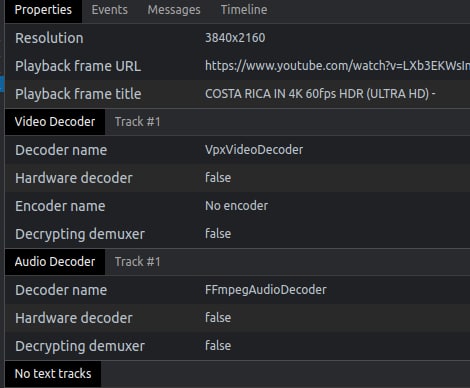Open Track #1 next to Audio Decoder
The image size is (470, 388).
[137, 262]
